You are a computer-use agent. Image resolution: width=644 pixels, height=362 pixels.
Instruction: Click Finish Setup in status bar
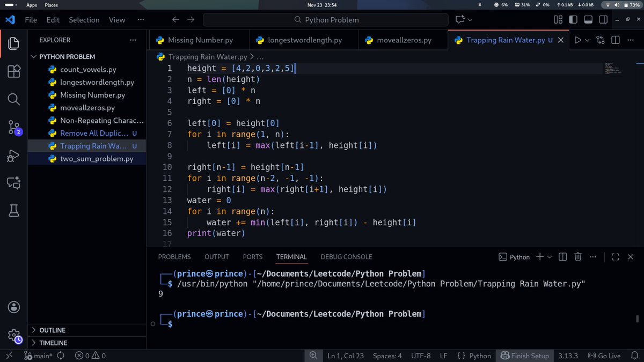(525, 356)
